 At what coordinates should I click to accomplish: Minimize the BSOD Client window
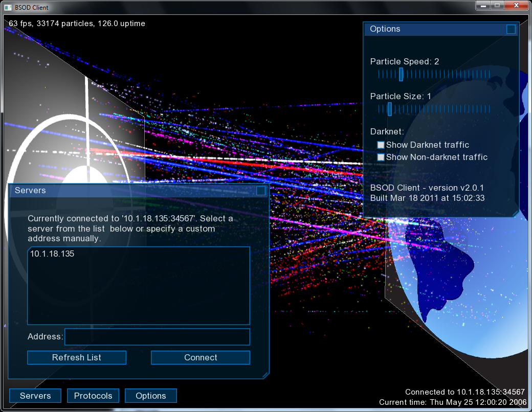(482, 6)
